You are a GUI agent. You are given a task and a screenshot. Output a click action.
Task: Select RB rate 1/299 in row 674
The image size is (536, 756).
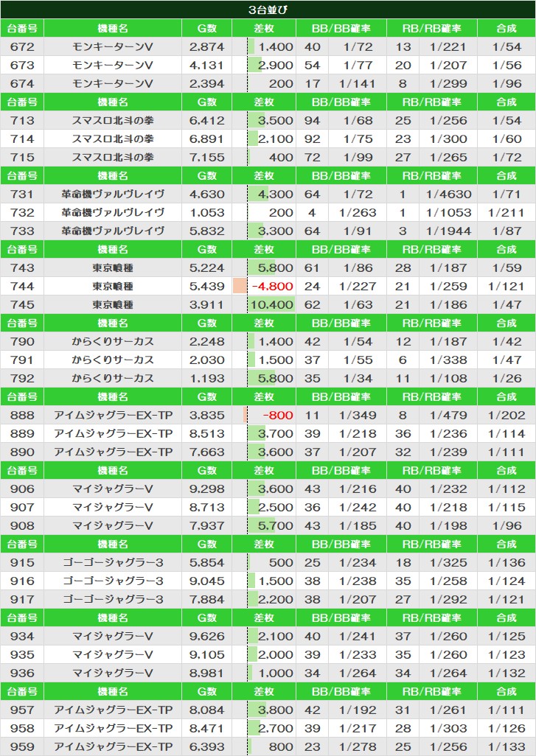click(x=448, y=83)
